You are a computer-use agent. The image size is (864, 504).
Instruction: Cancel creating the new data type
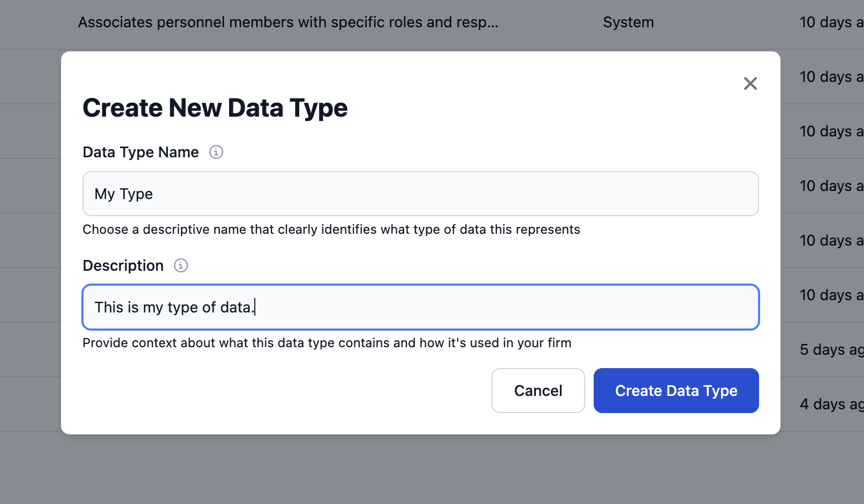(537, 391)
